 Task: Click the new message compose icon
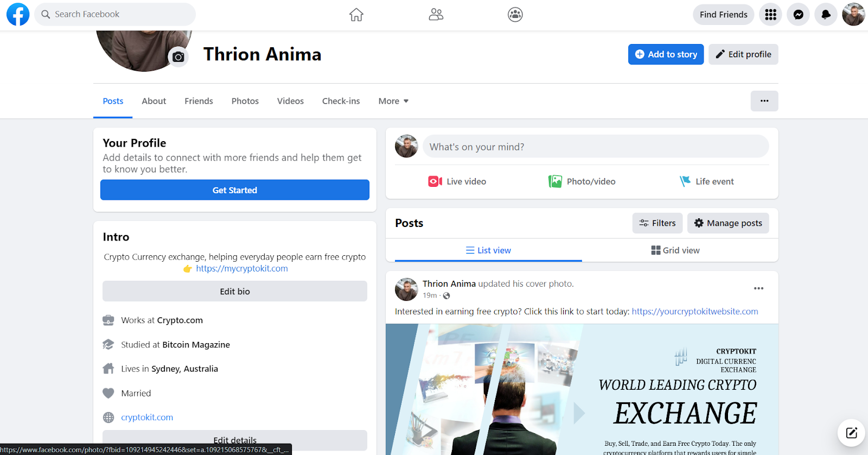click(851, 433)
